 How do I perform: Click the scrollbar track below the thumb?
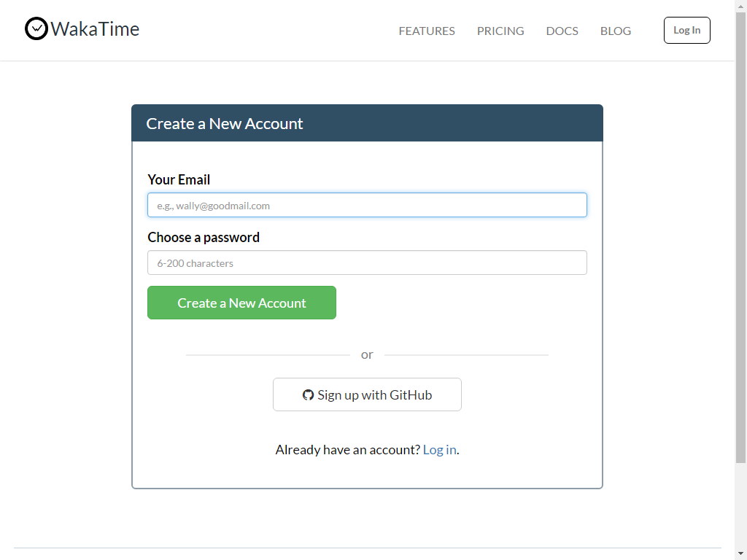click(x=741, y=505)
